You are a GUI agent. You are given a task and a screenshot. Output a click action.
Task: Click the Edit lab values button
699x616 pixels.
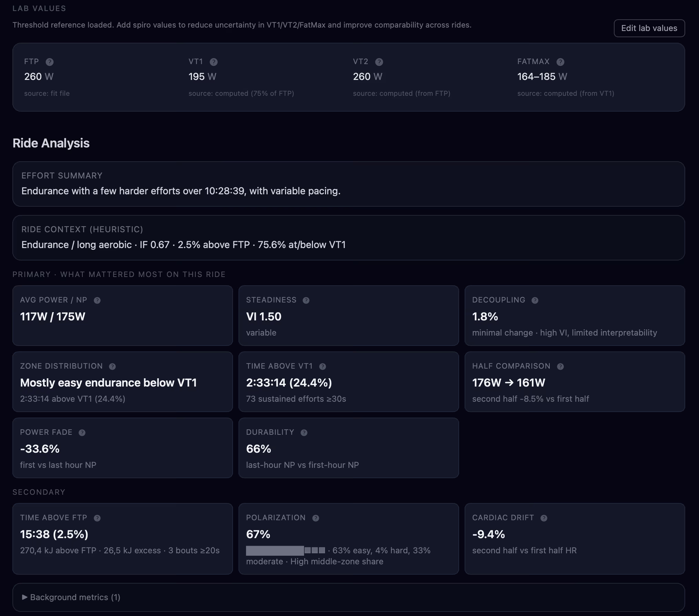click(x=649, y=28)
